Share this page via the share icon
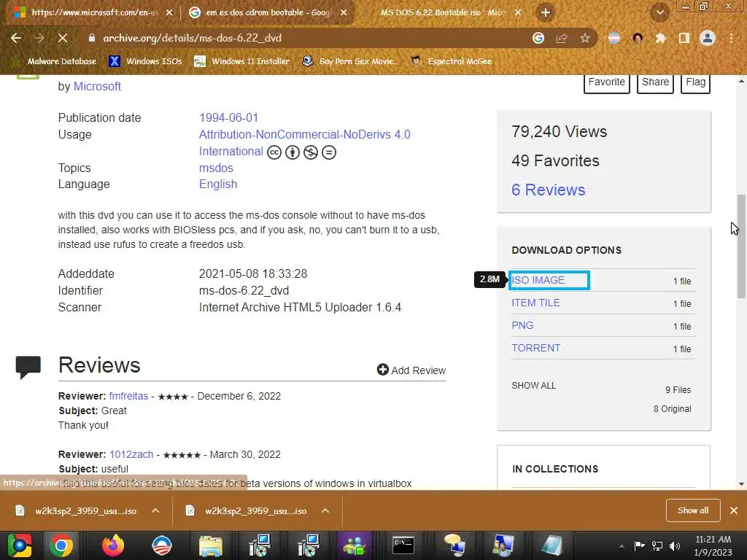This screenshot has height=560, width=747. tap(562, 38)
